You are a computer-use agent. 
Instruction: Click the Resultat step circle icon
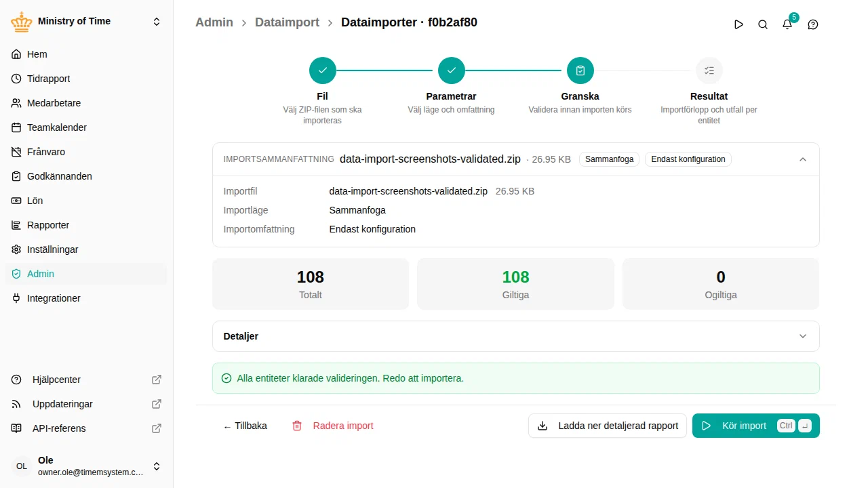click(x=709, y=70)
